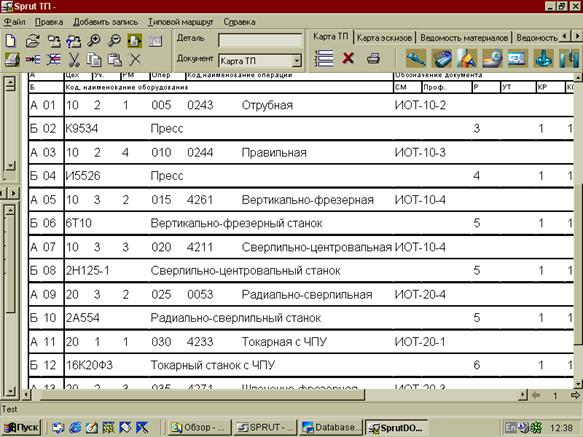Cut selection with the scissors icon
Viewport: 583px width, 437px height.
(x=74, y=59)
